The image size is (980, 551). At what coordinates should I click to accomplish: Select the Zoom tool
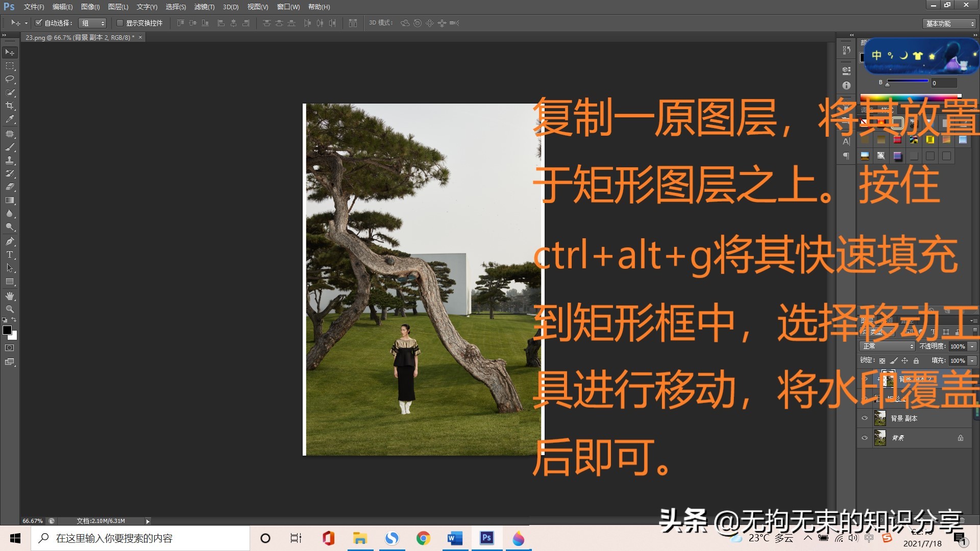[x=9, y=309]
